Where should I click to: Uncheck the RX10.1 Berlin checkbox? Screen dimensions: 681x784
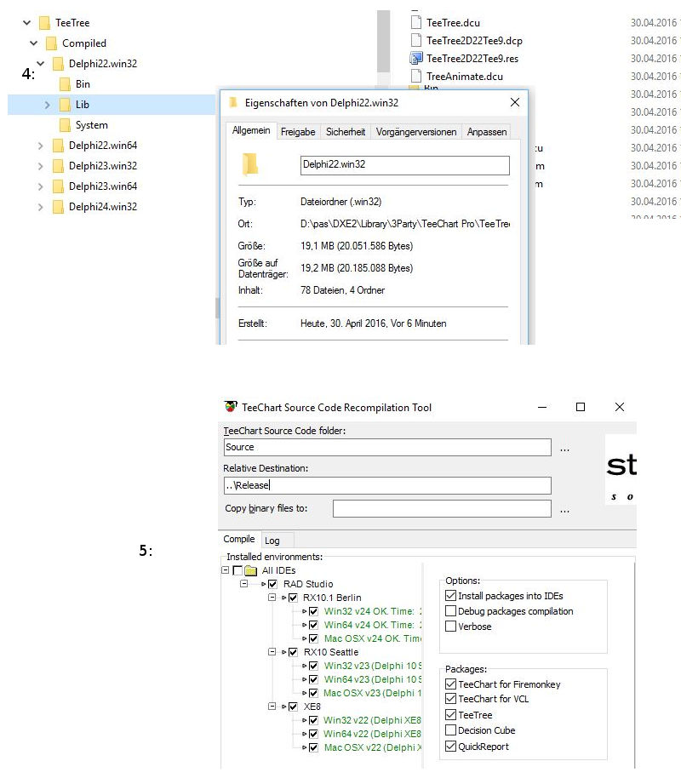[293, 598]
